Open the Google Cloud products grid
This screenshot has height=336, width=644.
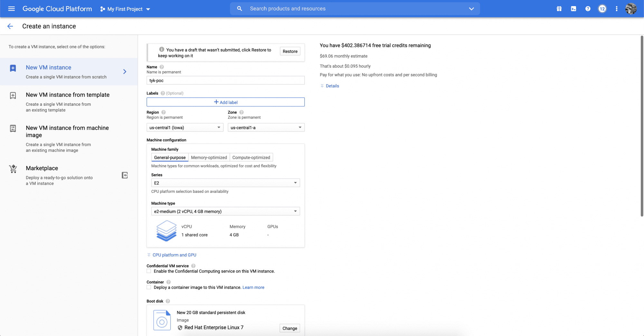pyautogui.click(x=559, y=9)
